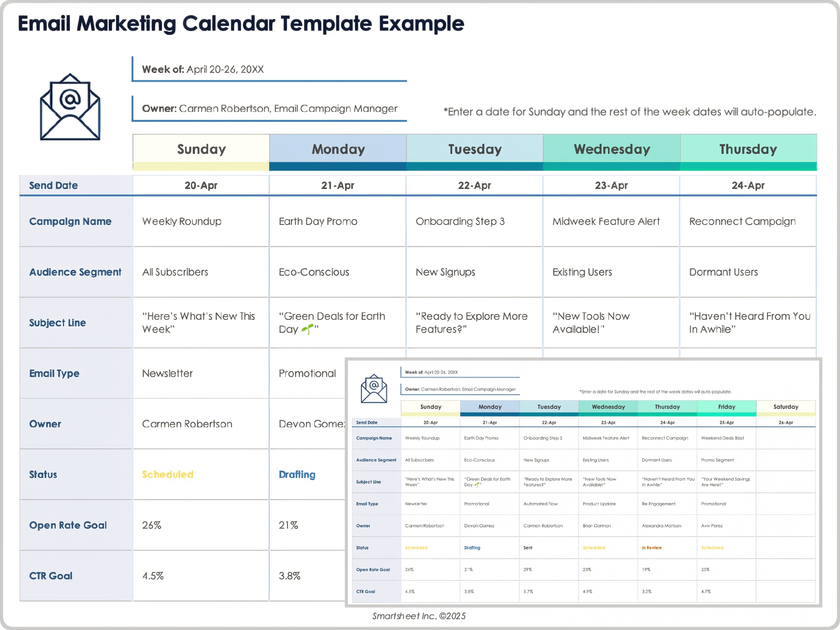
Task: Select the envelope icon in the inset preview
Action: point(374,388)
